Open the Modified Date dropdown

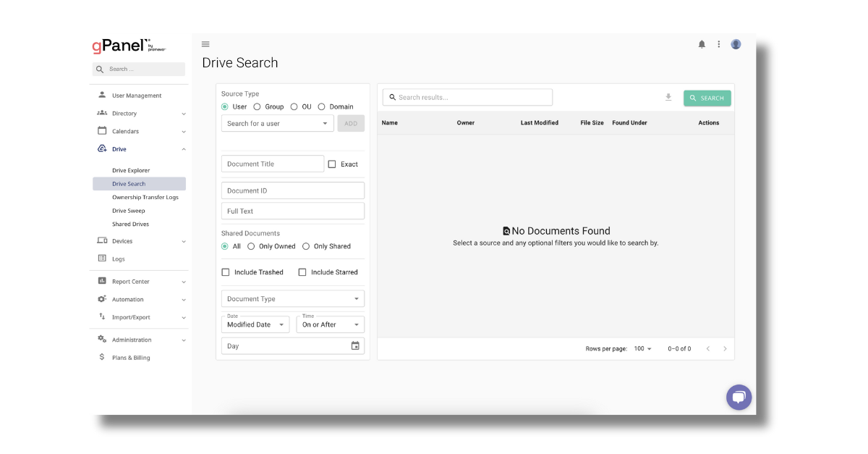(x=255, y=324)
